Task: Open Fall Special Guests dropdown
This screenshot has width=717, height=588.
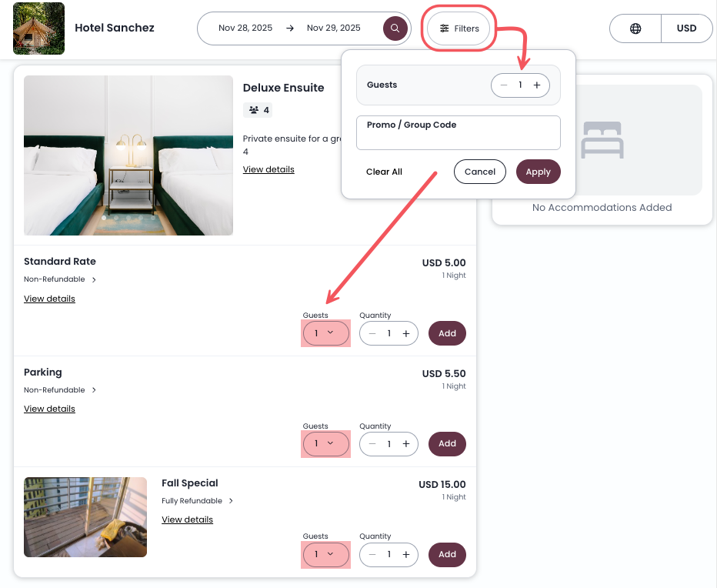Action: (325, 554)
